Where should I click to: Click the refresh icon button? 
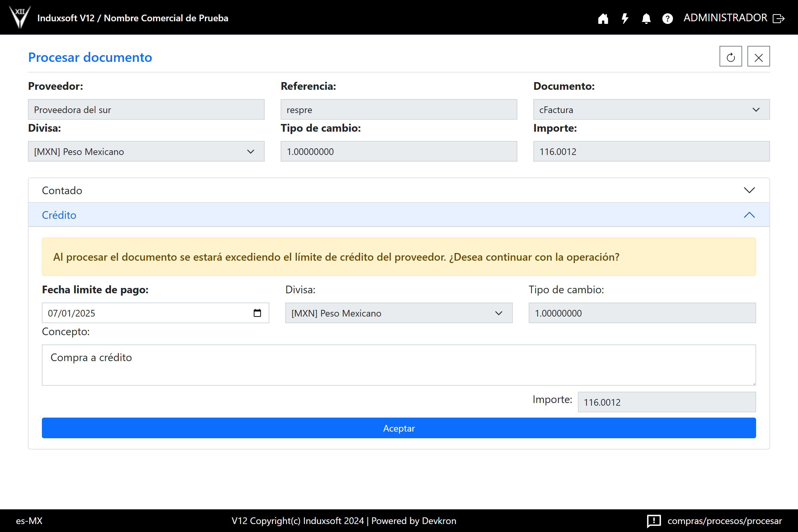[x=731, y=57]
